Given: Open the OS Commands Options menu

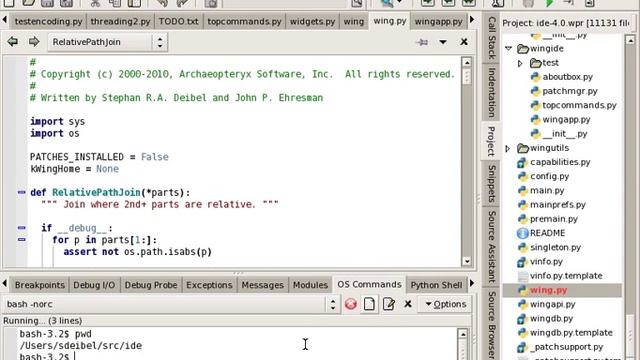Looking at the screenshot, I should [446, 304].
